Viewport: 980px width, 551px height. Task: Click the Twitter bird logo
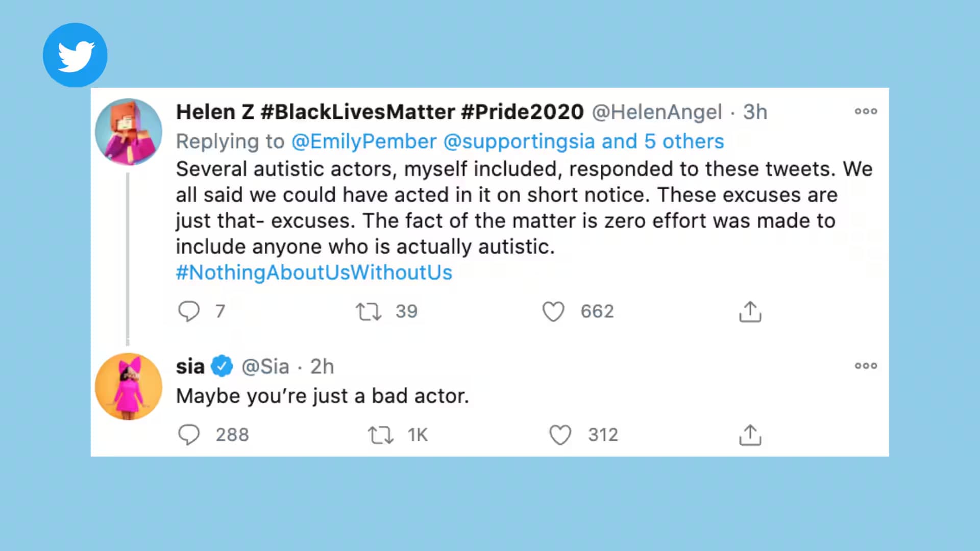click(75, 55)
